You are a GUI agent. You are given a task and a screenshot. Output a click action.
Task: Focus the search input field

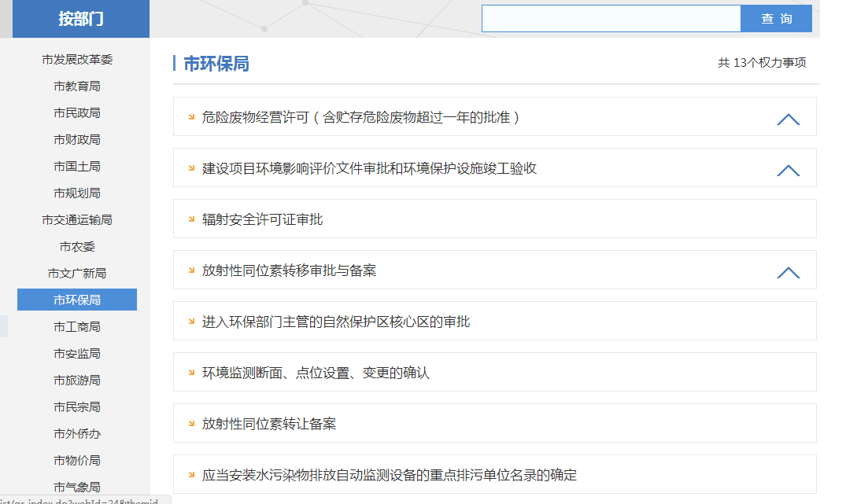(x=611, y=19)
